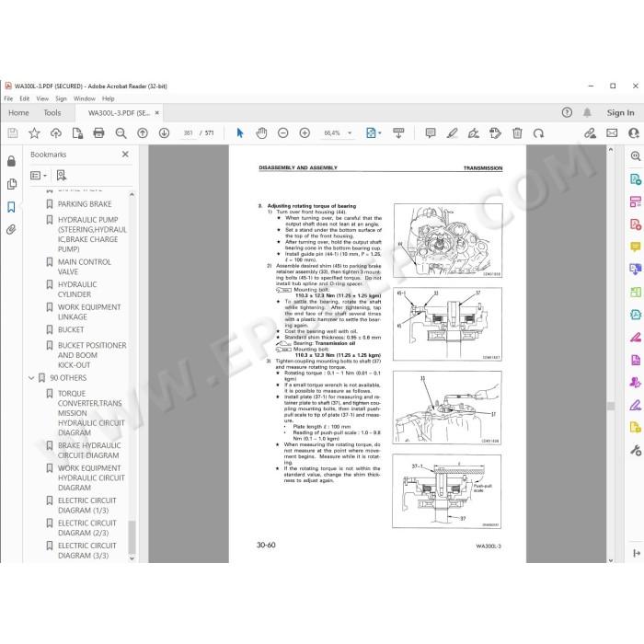Open More Tools wrench icon
Viewport: 644px width, 644px height.
click(636, 451)
